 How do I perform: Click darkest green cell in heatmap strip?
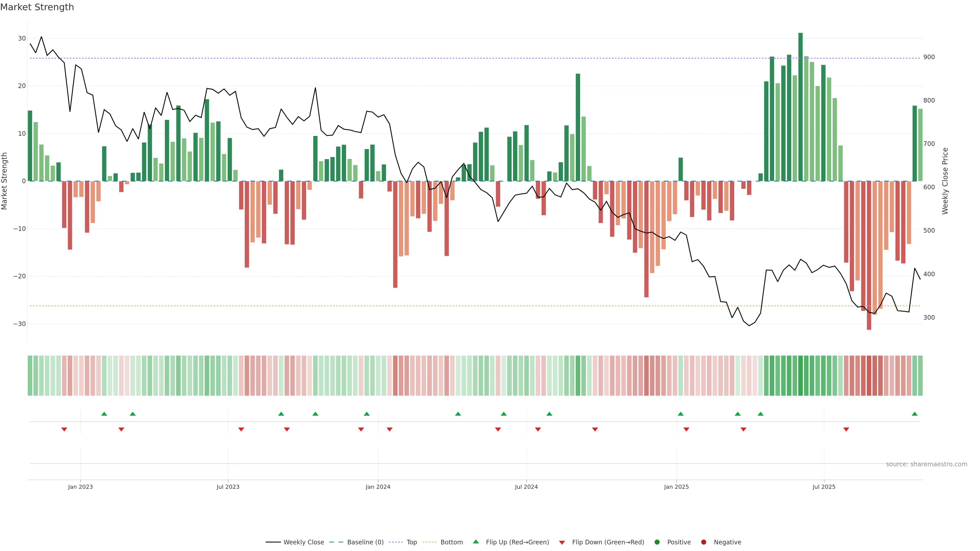coord(800,376)
